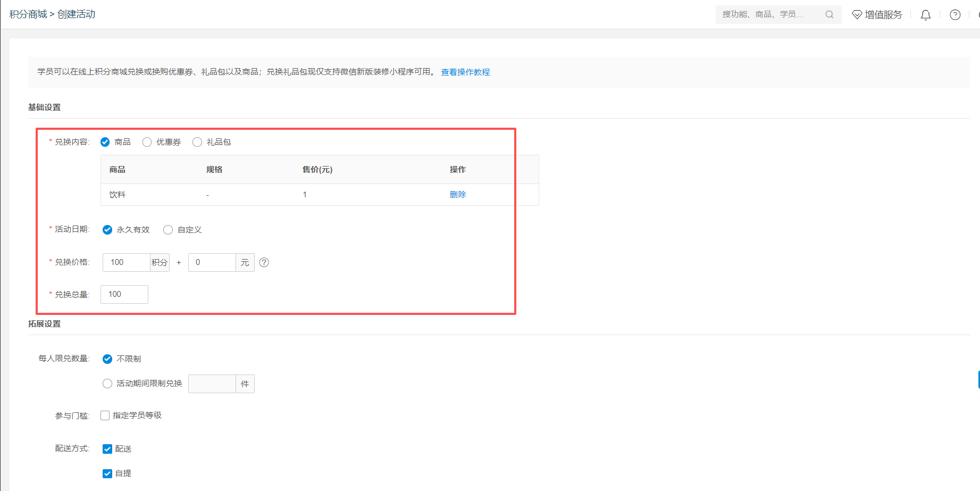Image resolution: width=980 pixels, height=491 pixels.
Task: Click the help question mark in header
Action: point(955,15)
